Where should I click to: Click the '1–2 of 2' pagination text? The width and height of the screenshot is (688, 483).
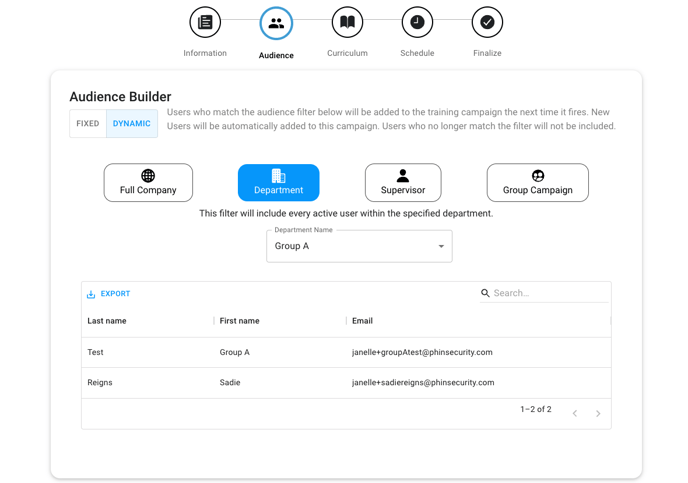536,409
